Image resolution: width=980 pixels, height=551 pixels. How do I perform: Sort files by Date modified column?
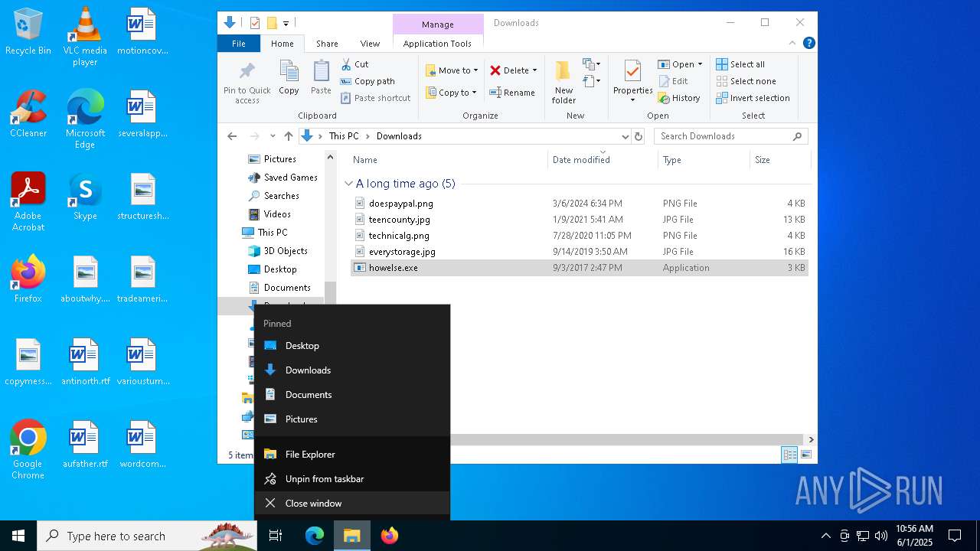click(x=603, y=160)
